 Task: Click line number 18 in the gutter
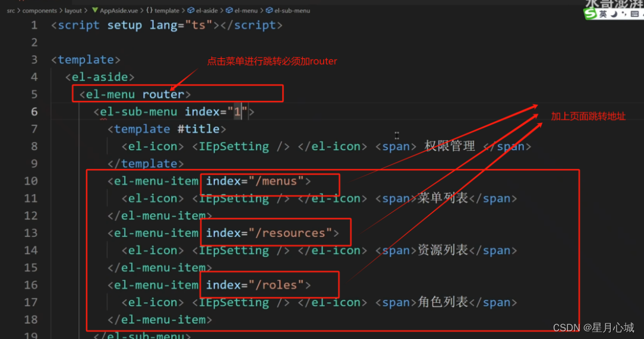(x=31, y=320)
